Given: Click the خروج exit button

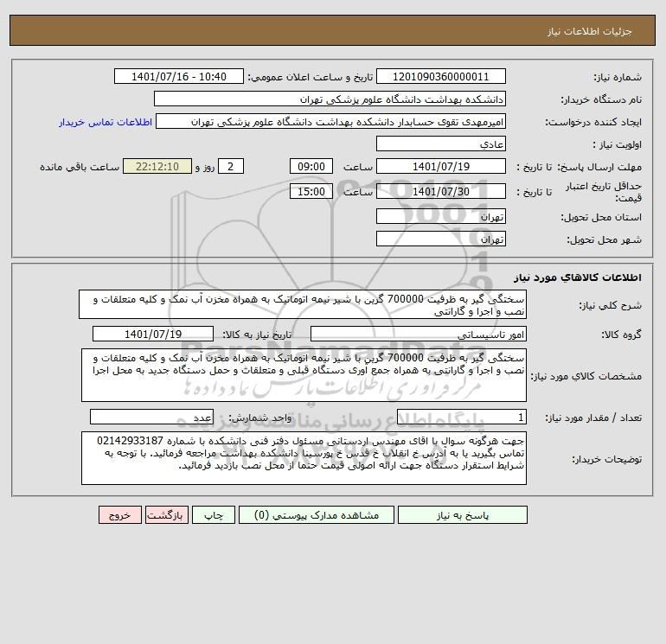Looking at the screenshot, I should click(119, 515).
